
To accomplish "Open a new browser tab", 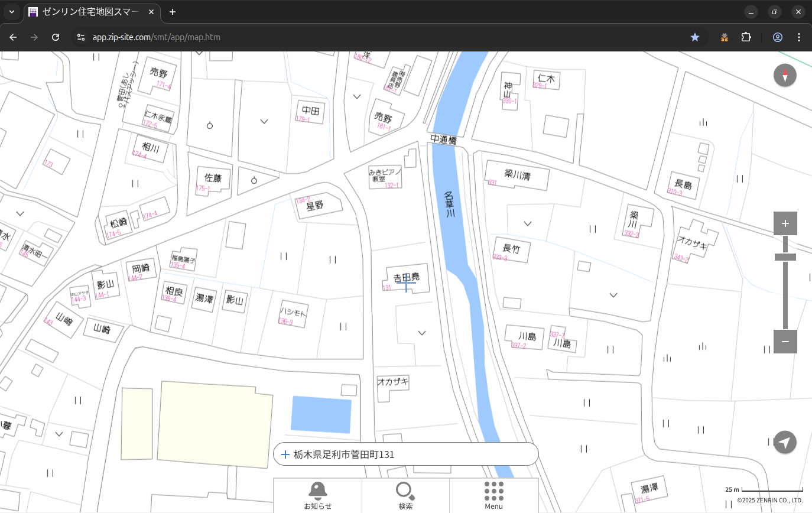I will [x=173, y=12].
